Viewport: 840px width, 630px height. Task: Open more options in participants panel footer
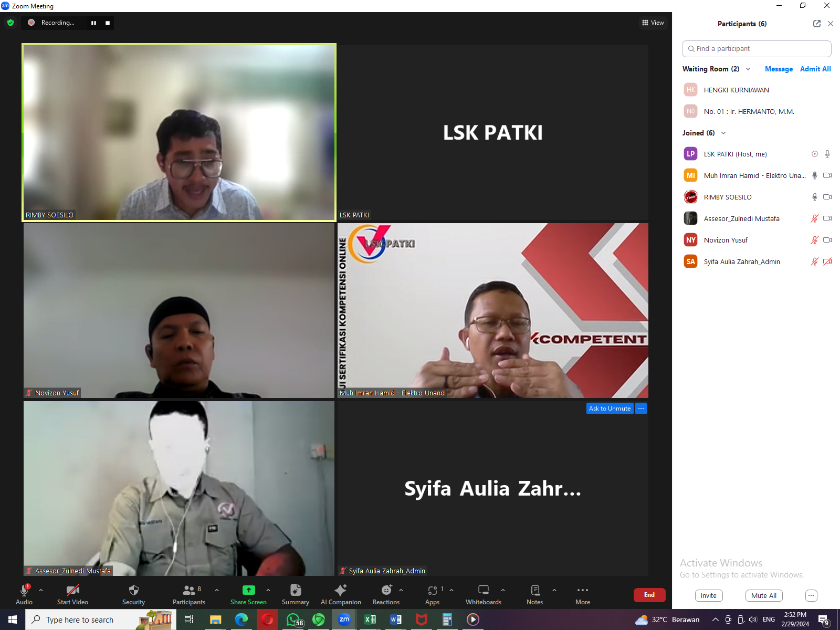click(x=811, y=595)
